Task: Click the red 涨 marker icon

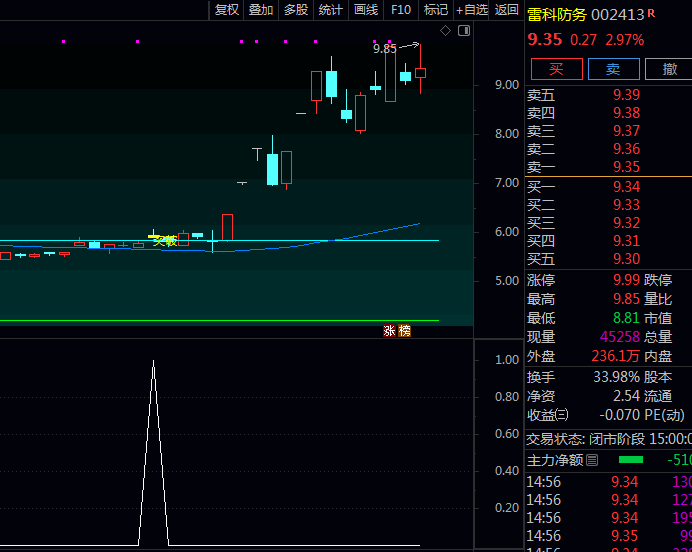Action: (389, 331)
